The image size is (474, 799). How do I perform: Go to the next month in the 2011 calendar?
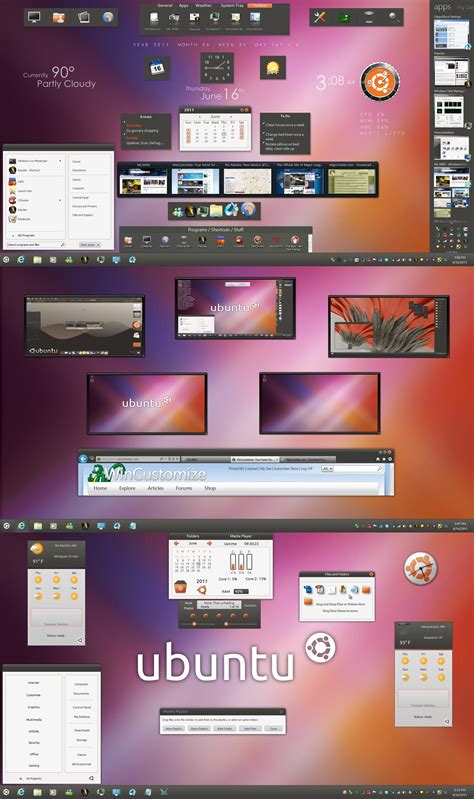pyautogui.click(x=231, y=117)
